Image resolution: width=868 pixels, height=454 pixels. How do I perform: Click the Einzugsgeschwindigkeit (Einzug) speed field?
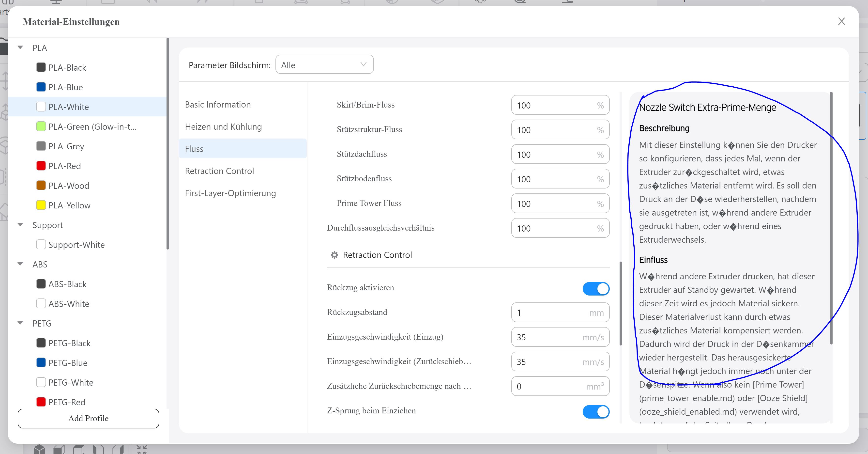click(x=560, y=337)
